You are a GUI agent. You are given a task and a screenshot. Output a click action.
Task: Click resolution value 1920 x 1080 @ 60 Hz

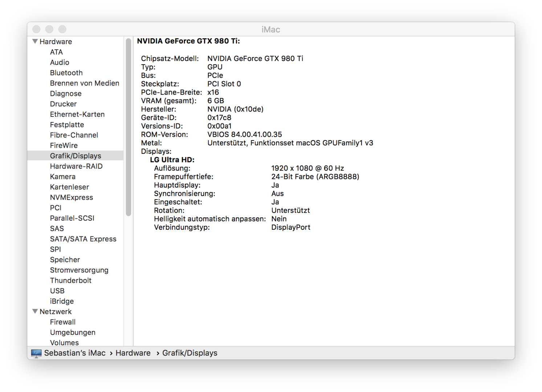coord(307,168)
